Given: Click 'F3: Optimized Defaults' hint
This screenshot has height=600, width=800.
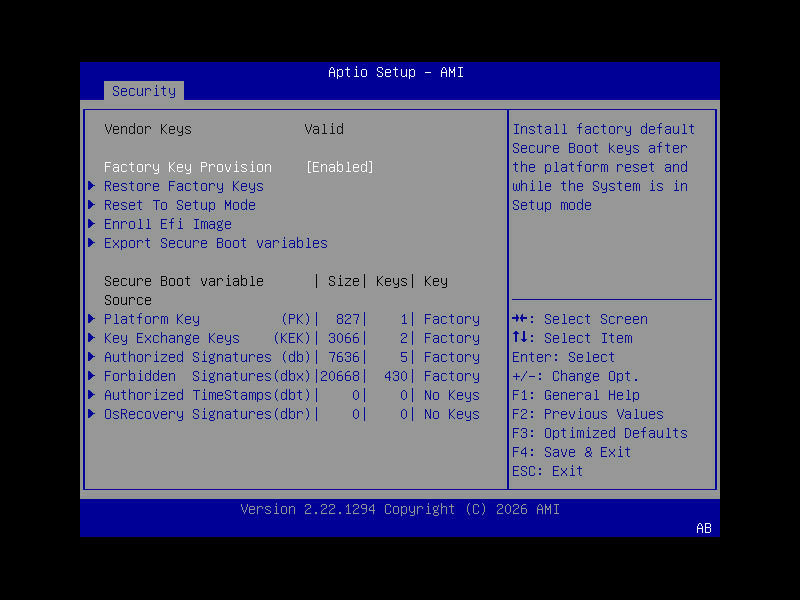Looking at the screenshot, I should (x=600, y=433).
